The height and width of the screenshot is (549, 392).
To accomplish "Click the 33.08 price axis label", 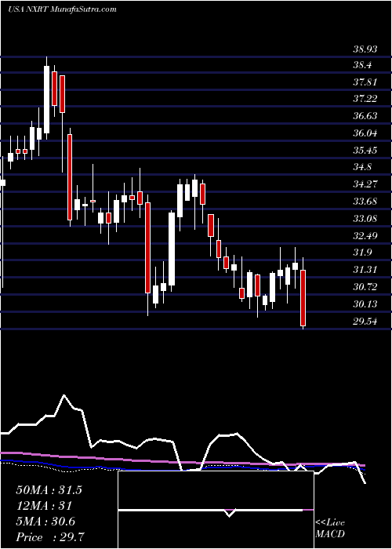I will [365, 219].
